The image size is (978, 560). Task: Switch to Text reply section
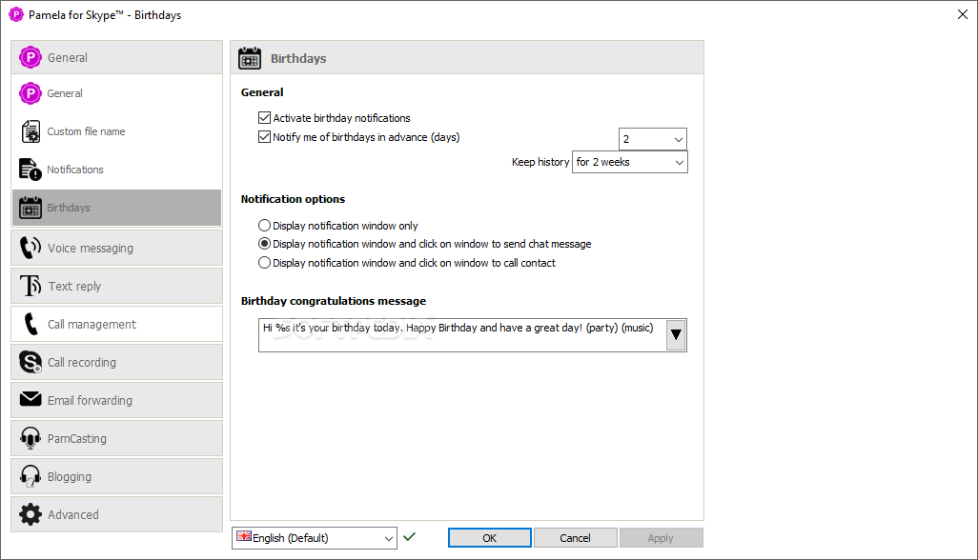116,286
